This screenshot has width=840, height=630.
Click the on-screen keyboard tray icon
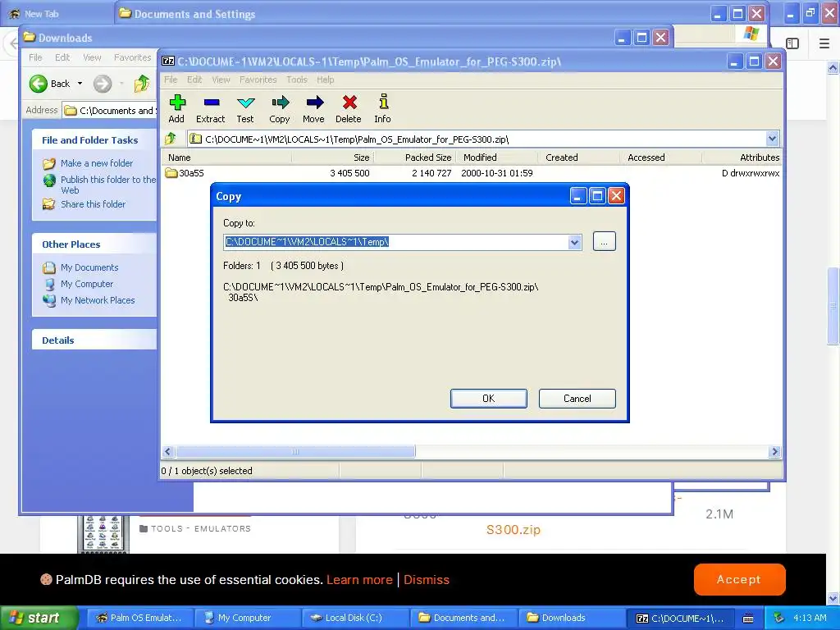[748, 619]
